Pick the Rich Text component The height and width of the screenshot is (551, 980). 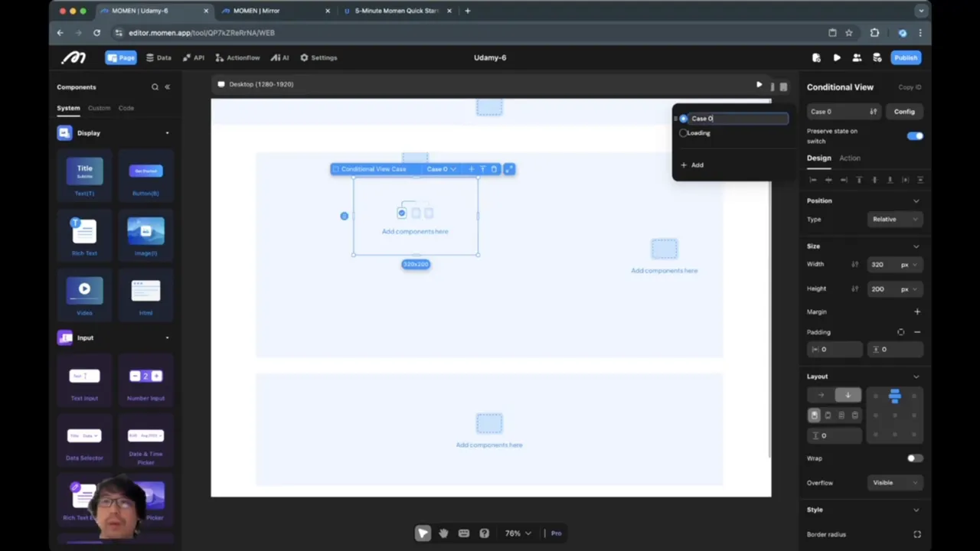click(x=84, y=236)
